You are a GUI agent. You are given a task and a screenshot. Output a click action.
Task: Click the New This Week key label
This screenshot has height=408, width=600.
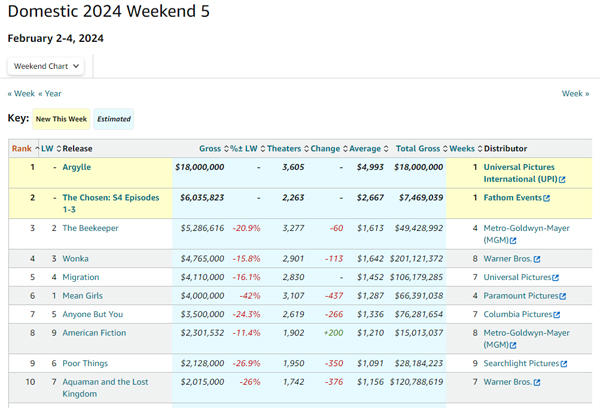click(61, 119)
